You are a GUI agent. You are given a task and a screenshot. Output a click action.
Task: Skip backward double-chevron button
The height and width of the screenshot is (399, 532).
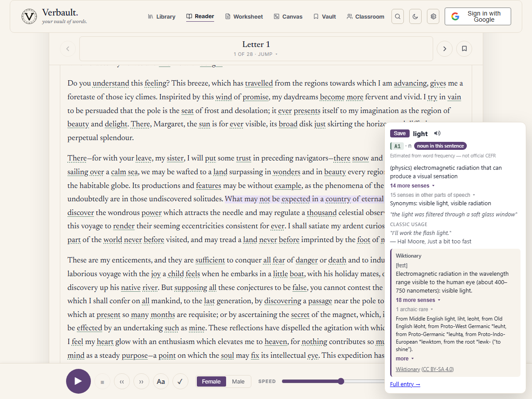[122, 381]
